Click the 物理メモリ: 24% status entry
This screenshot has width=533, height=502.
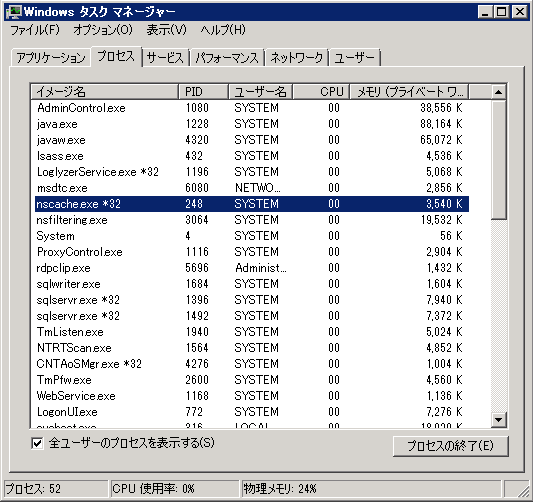371,489
